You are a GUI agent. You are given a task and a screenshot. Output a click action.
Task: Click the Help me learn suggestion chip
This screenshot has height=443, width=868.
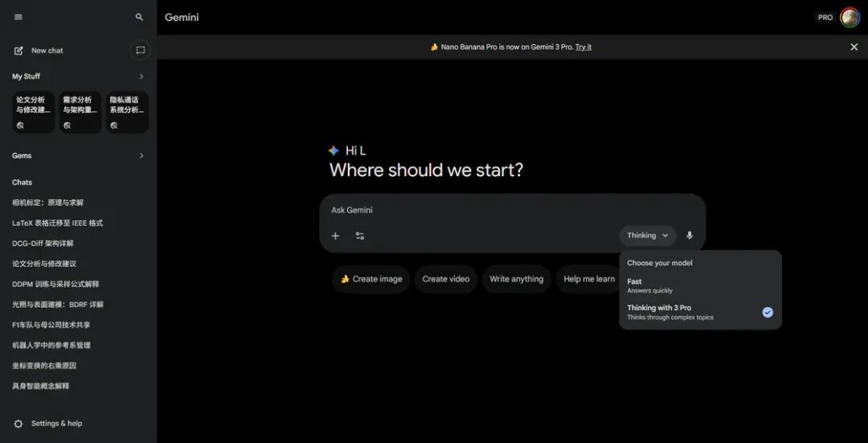pyautogui.click(x=588, y=279)
